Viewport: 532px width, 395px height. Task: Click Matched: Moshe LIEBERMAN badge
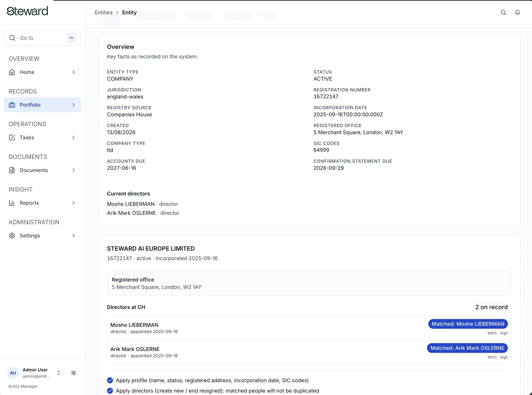point(468,324)
